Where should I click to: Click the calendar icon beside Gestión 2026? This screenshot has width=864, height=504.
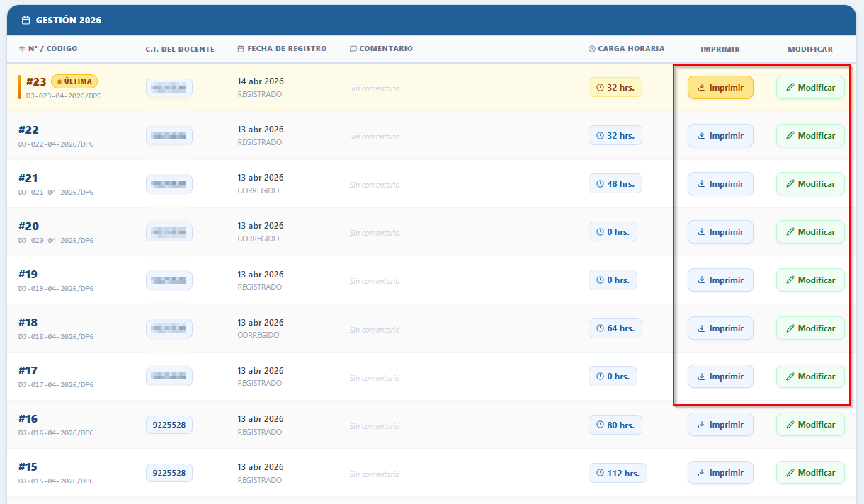26,21
